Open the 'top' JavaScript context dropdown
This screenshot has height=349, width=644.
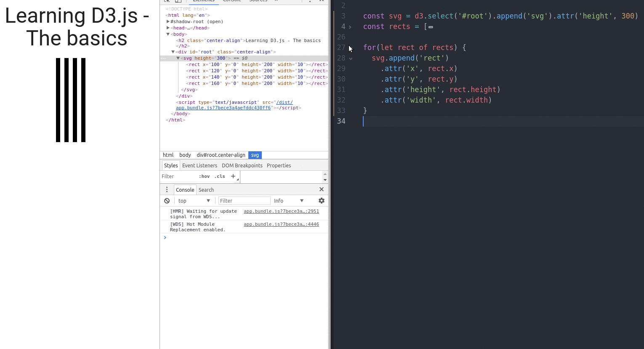tap(194, 201)
